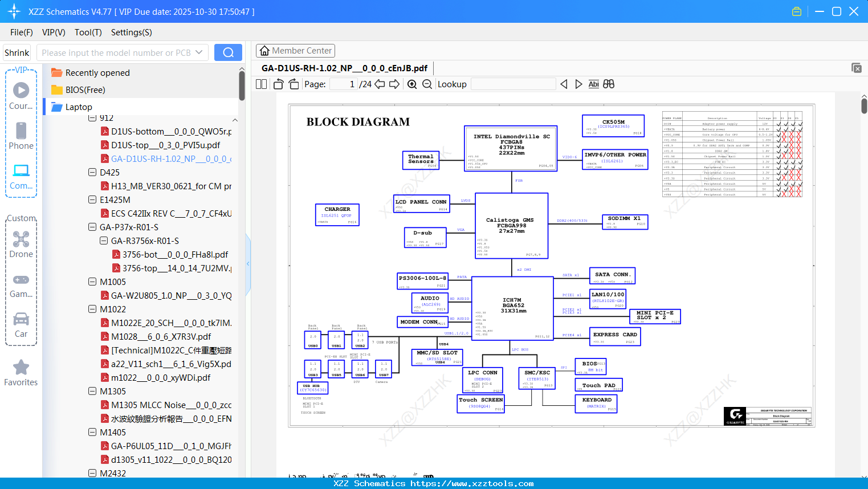Image resolution: width=868 pixels, height=489 pixels.
Task: Click the model number or PCB search field
Action: click(116, 52)
